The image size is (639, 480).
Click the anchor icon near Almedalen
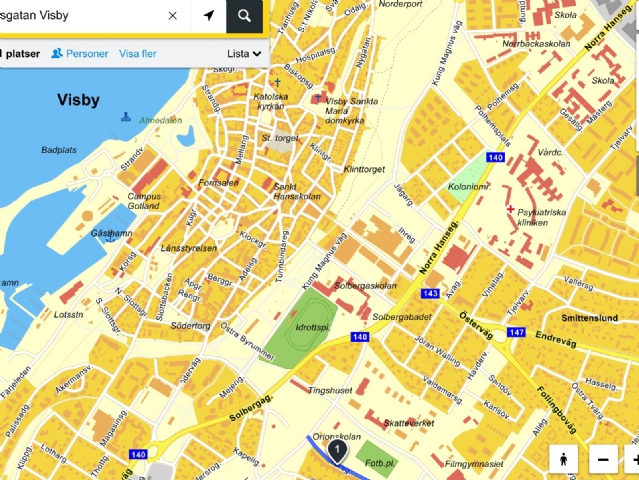[x=126, y=117]
